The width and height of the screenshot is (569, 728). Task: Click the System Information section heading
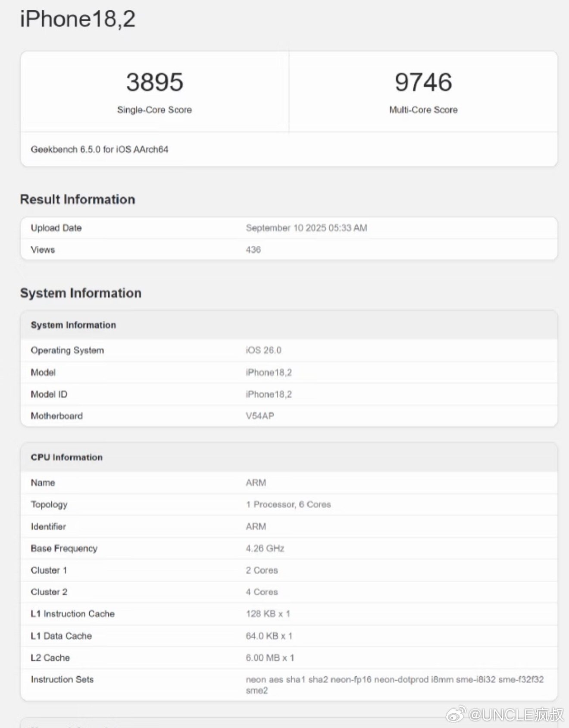point(81,293)
